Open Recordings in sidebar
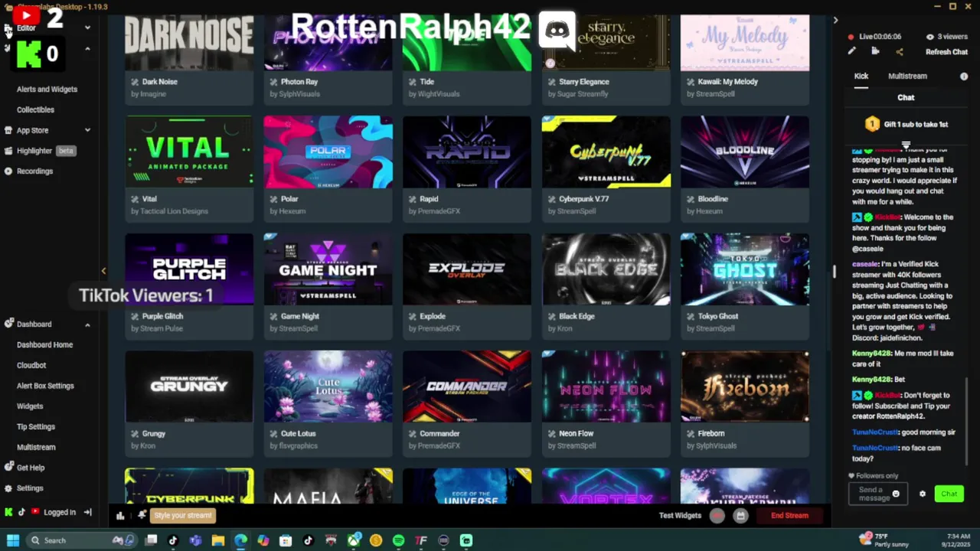Screen dimensions: 980x551 tap(34, 171)
